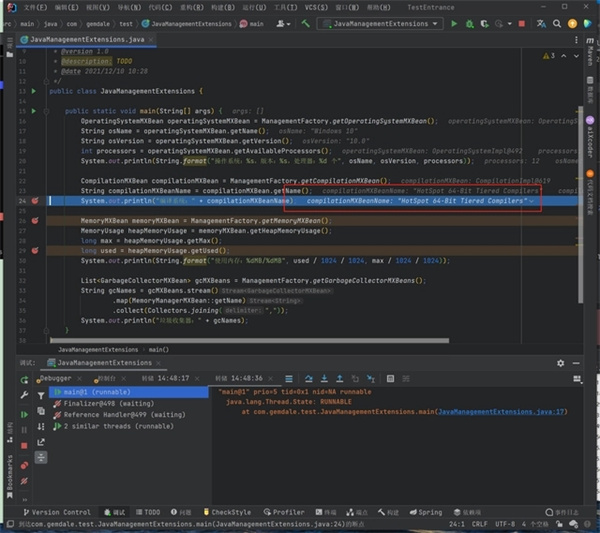This screenshot has width=600, height=533.
Task: Filter threads with the funnel icon
Action: 41,396
